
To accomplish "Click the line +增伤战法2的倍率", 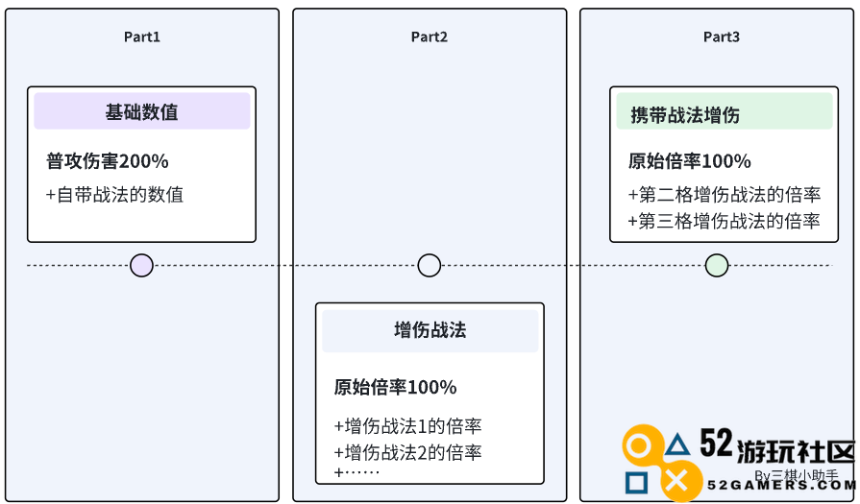I will pos(408,452).
